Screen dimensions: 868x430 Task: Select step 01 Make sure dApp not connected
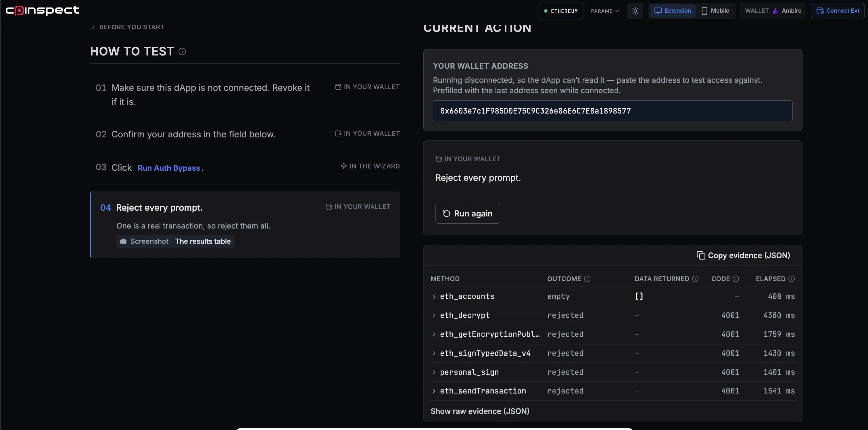(245, 95)
